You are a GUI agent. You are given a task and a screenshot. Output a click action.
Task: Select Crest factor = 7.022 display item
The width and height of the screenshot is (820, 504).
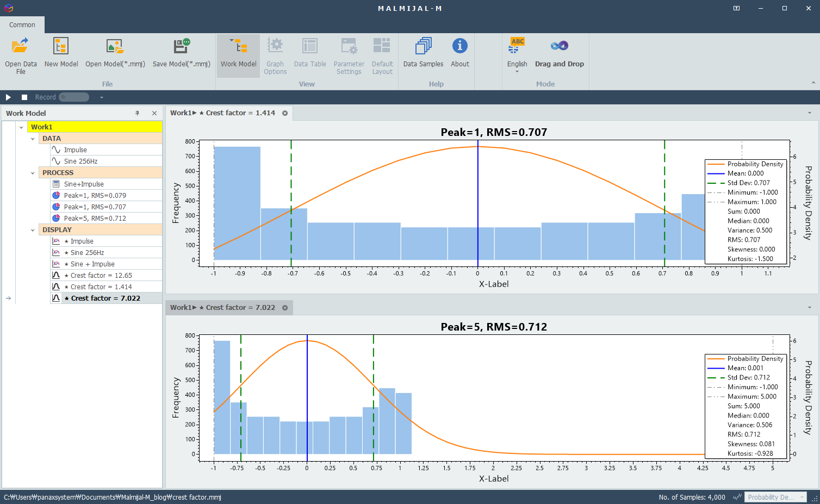[106, 298]
